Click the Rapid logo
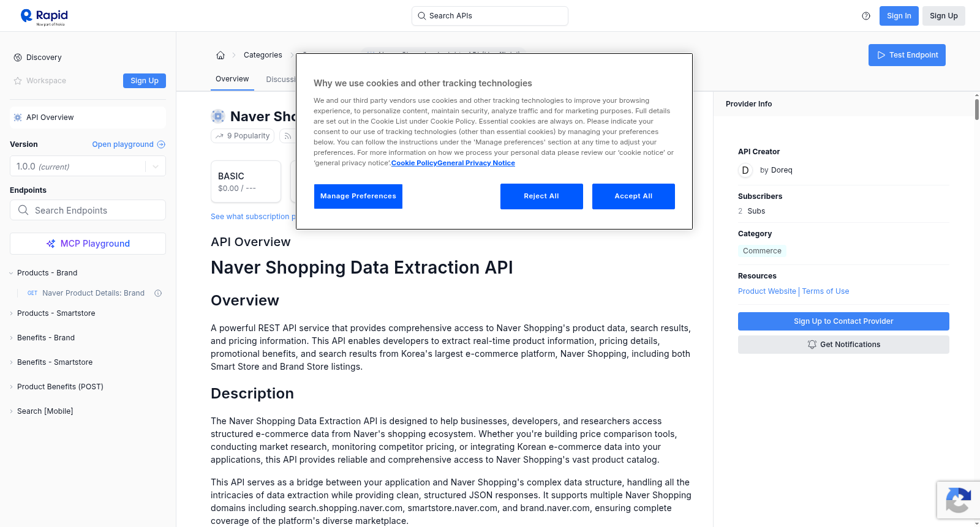 [44, 17]
